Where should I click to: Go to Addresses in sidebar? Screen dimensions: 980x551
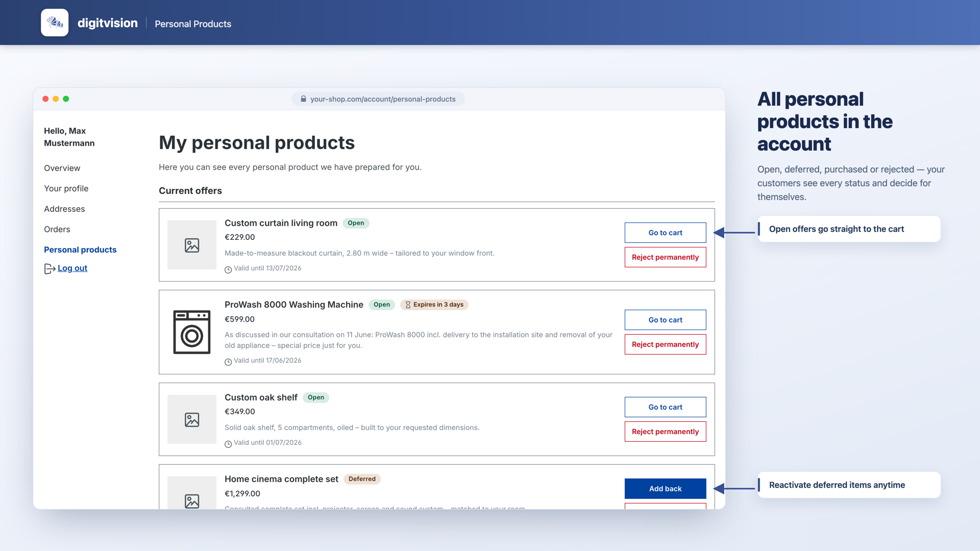64,209
